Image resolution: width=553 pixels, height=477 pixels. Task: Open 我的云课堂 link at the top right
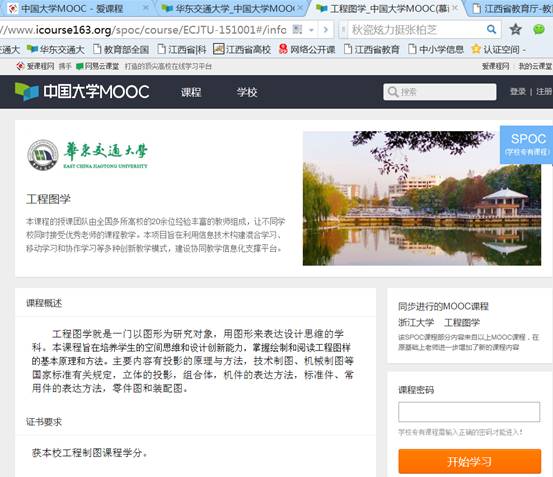coord(535,66)
